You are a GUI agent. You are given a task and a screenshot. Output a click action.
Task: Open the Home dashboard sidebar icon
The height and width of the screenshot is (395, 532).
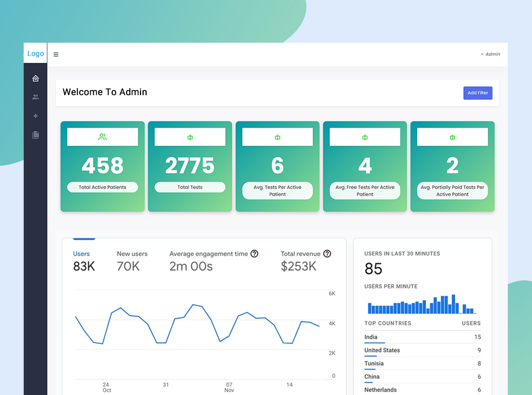36,78
